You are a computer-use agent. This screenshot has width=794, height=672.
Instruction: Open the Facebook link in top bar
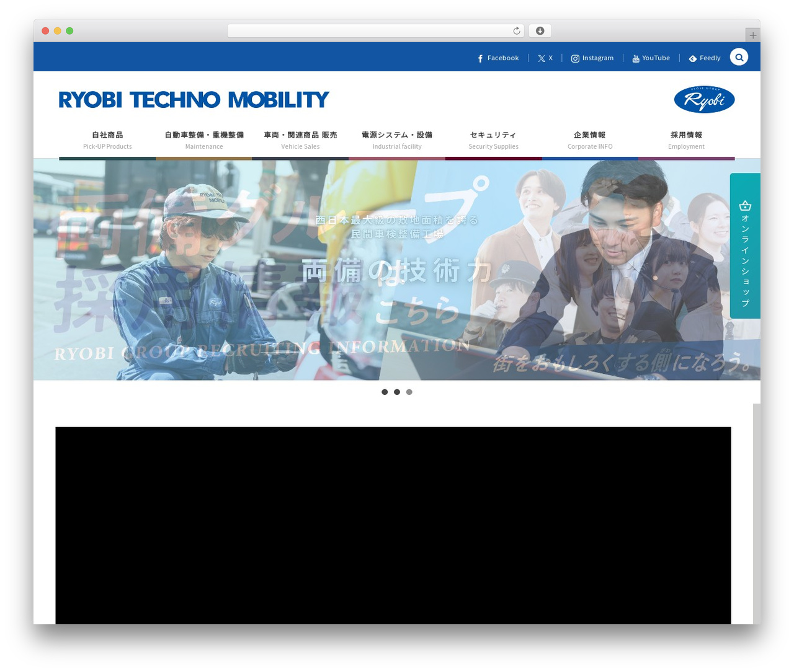pyautogui.click(x=498, y=58)
